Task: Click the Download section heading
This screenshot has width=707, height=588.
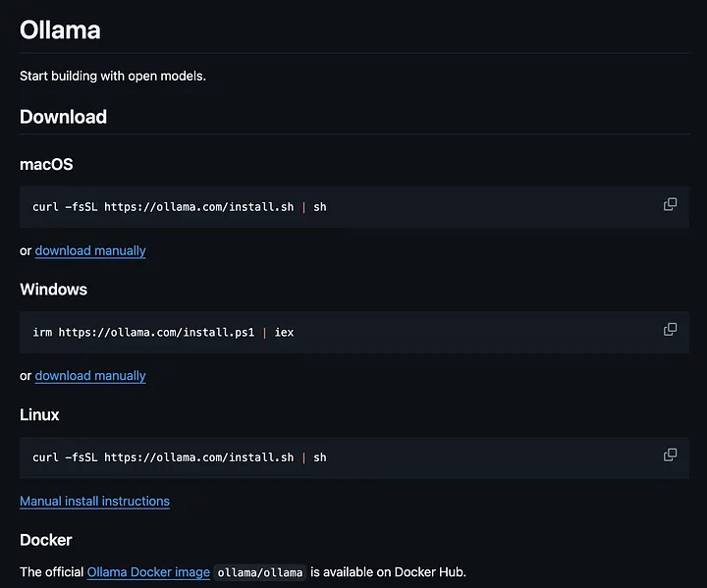Action: click(x=63, y=117)
